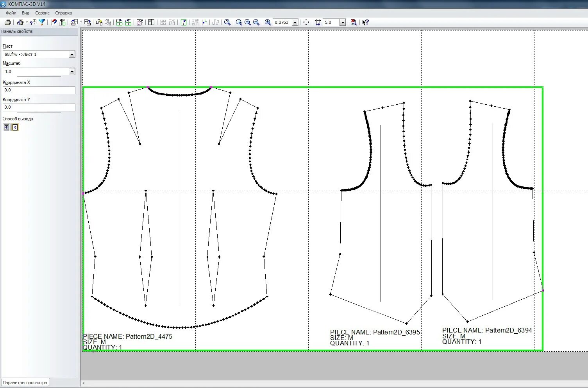Open the Справка menu
588x388 pixels.
(63, 13)
